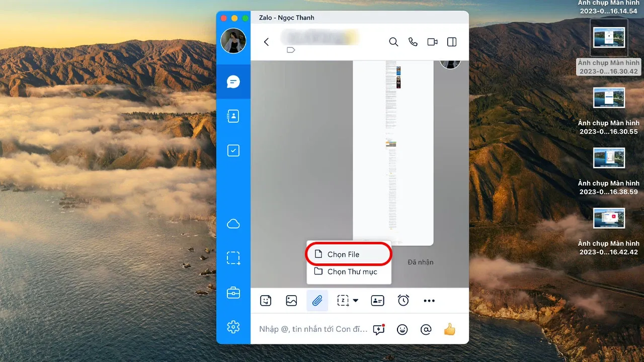Open the Cloud storage icon in sidebar
This screenshot has width=644, height=362.
[233, 224]
